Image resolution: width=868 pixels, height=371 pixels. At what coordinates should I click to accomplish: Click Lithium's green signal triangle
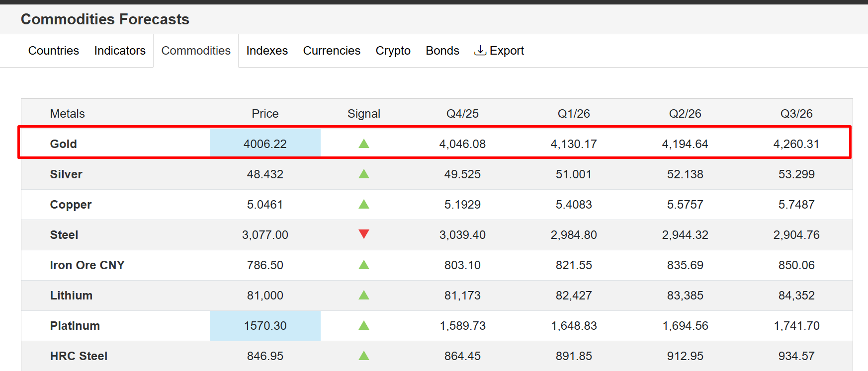[x=364, y=296]
